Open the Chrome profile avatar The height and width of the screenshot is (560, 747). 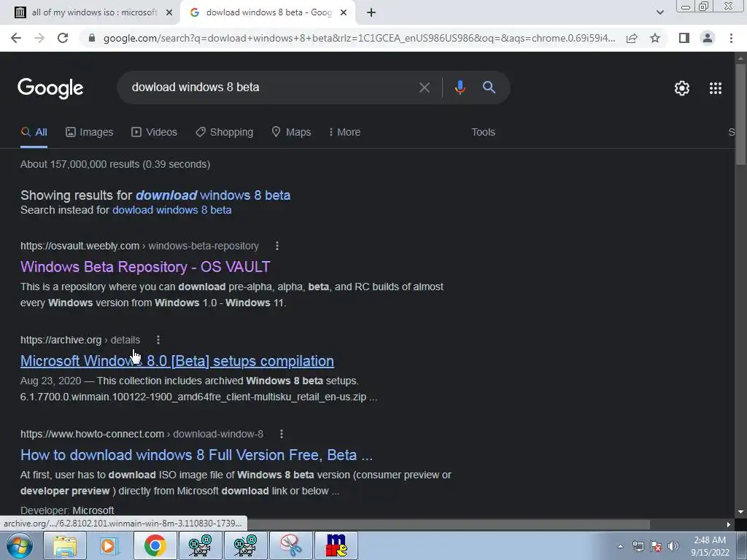point(708,38)
